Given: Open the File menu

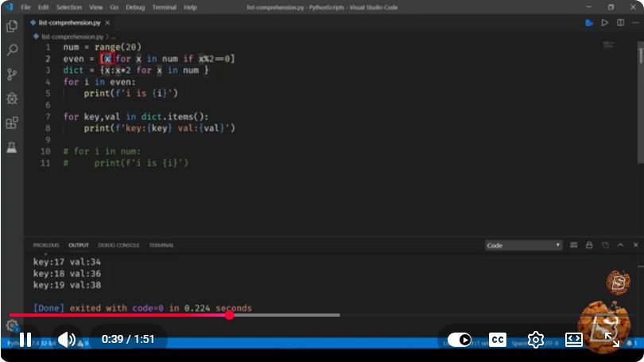Looking at the screenshot, I should coord(25,7).
